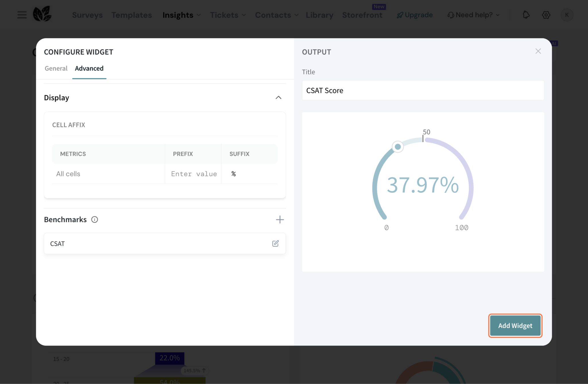This screenshot has height=384, width=588.
Task: Expand the Tickets dropdown menu
Action: click(x=228, y=15)
